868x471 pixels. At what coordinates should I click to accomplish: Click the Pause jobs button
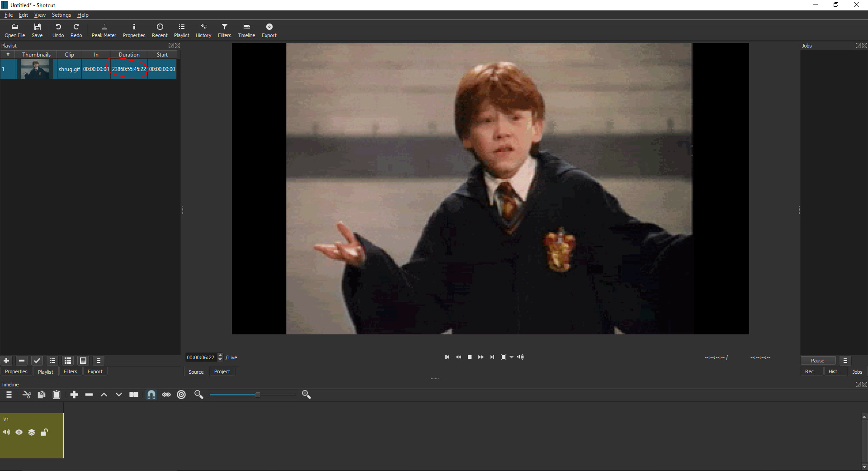817,361
